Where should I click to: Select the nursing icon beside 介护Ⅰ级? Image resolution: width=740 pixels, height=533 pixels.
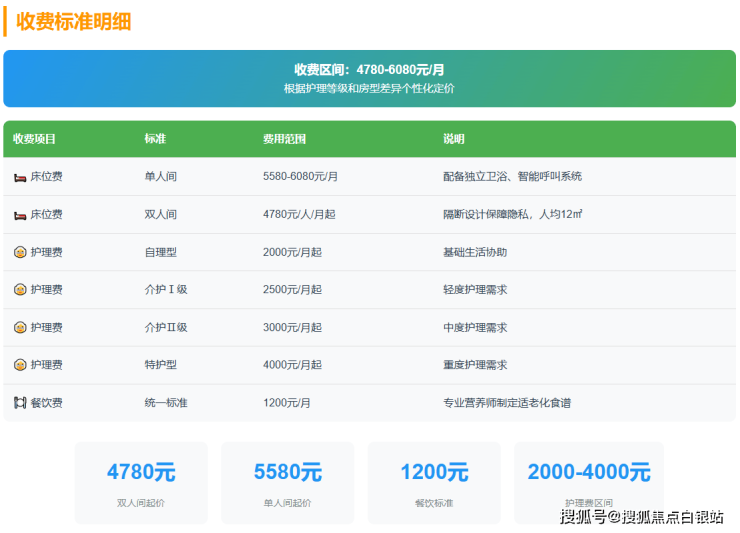pos(20,290)
